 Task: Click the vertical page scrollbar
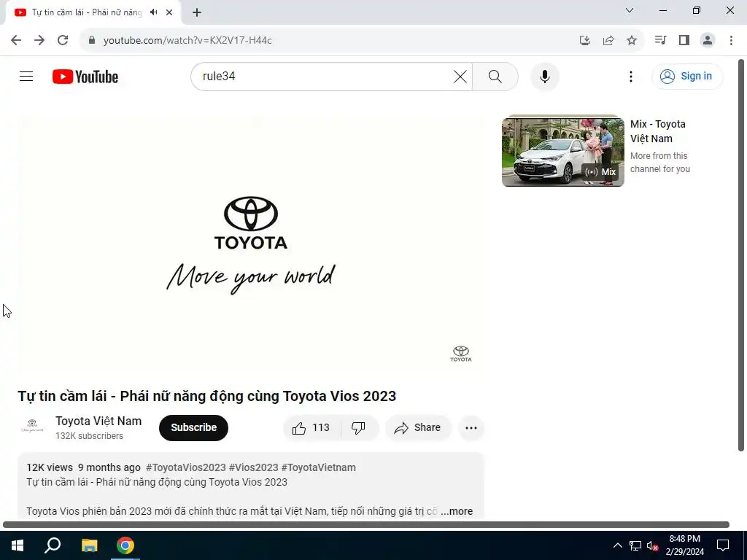click(x=741, y=254)
